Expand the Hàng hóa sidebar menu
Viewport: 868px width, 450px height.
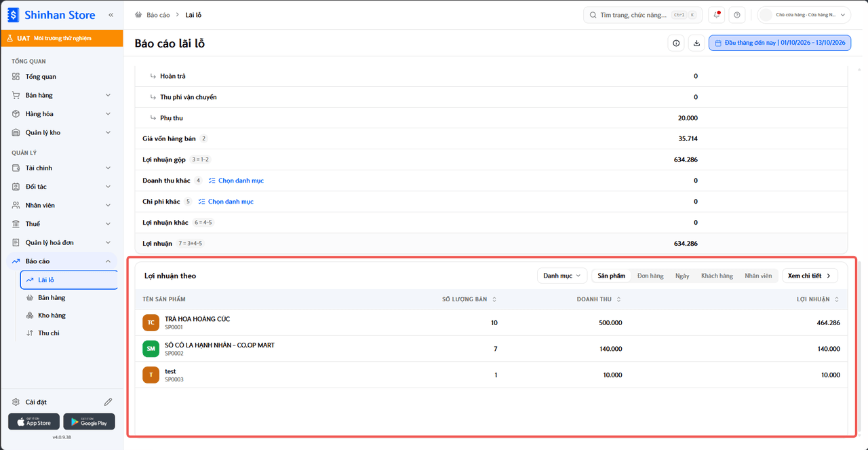[x=62, y=114]
